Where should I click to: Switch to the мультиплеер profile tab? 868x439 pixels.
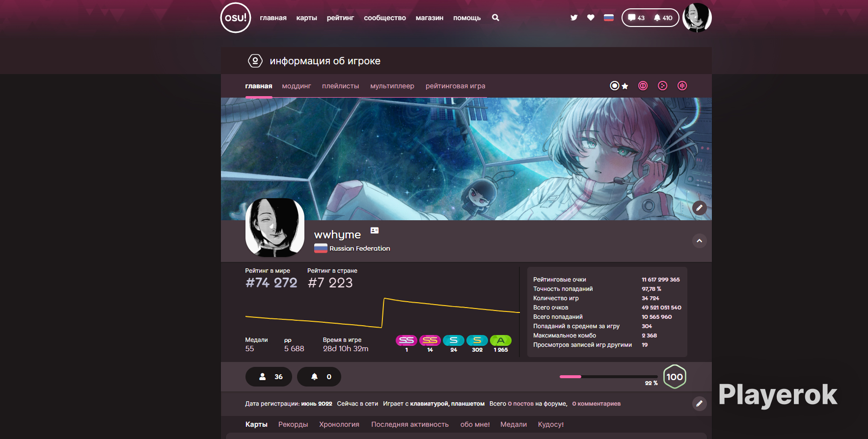coord(392,86)
